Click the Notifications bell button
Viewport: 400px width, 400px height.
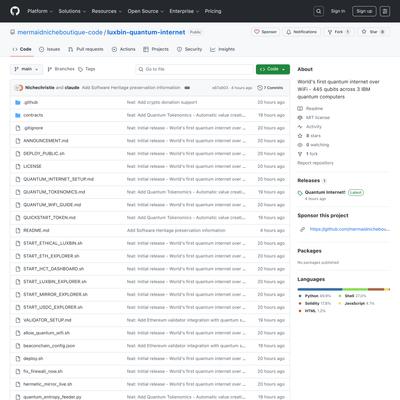tap(301, 32)
